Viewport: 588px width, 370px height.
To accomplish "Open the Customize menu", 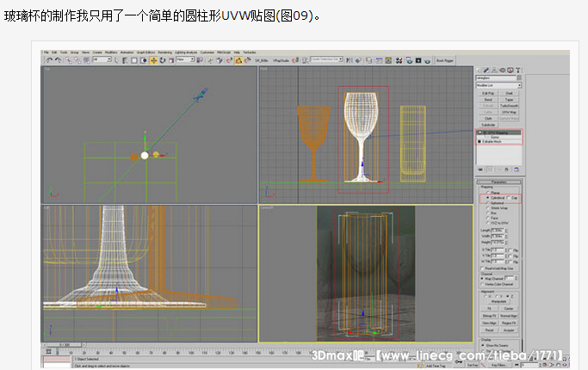I will [x=207, y=52].
